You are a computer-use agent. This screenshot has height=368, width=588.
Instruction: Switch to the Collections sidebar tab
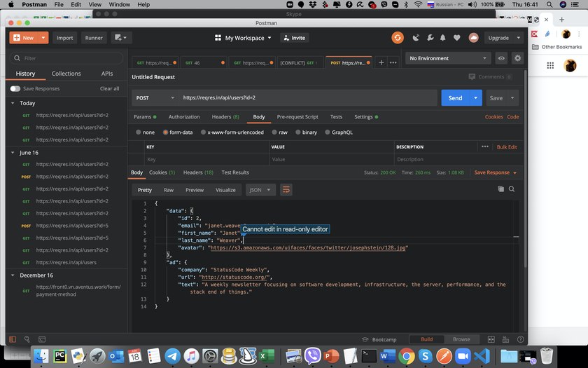coord(66,74)
